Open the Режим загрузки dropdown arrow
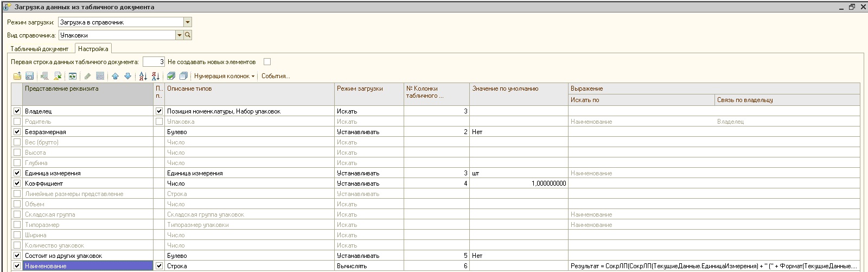The image size is (868, 272). coord(188,22)
